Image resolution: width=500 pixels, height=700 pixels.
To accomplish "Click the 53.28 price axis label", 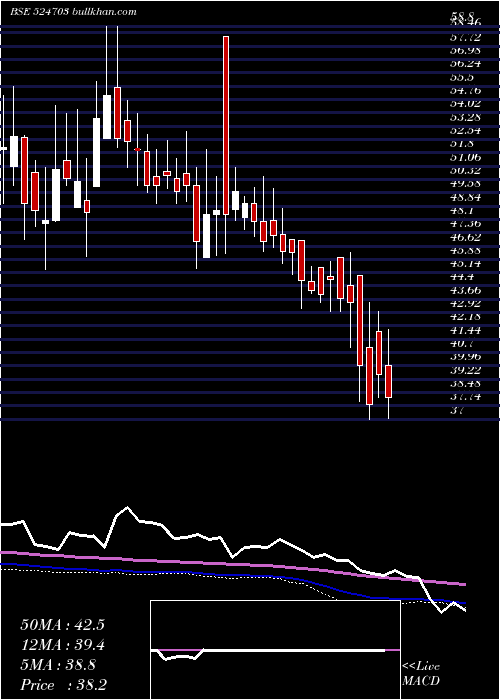I will [465, 117].
